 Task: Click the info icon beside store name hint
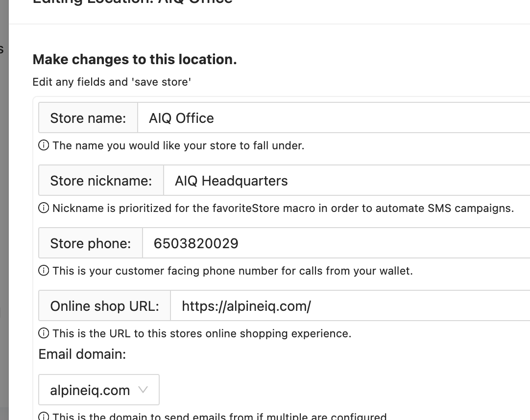[x=43, y=146]
